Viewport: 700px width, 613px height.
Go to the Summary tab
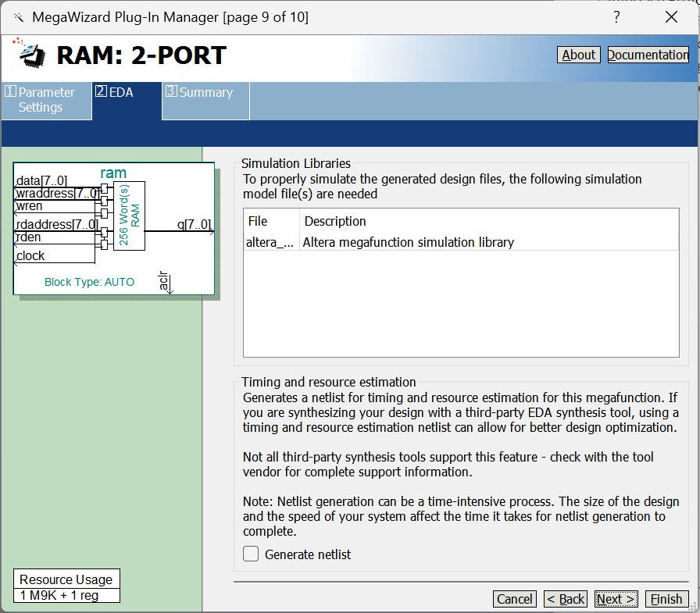point(205,101)
